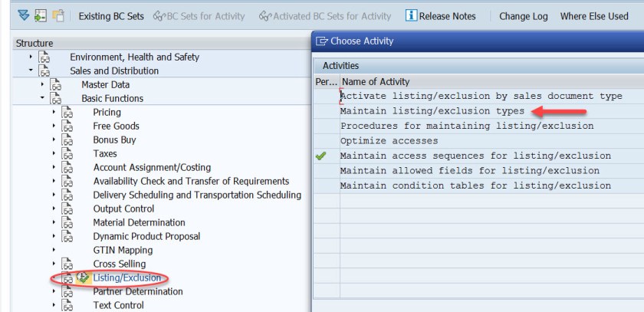This screenshot has width=644, height=312.
Task: Click the expand-all double arrow toolbar icon
Action: (23, 16)
